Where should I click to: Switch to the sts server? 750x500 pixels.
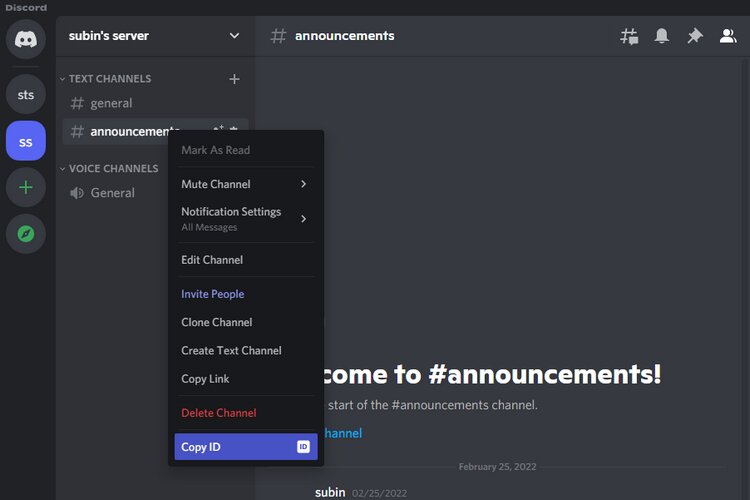(26, 94)
